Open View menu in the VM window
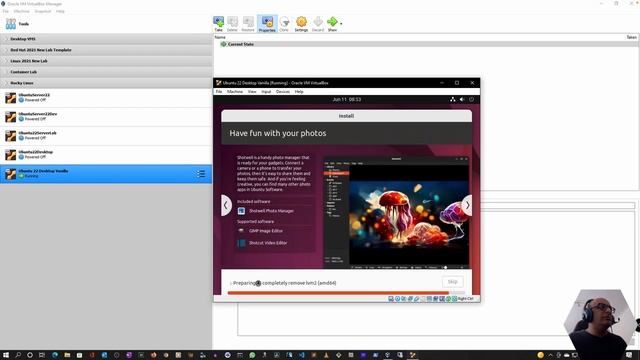This screenshot has height=360, width=640. click(x=252, y=92)
